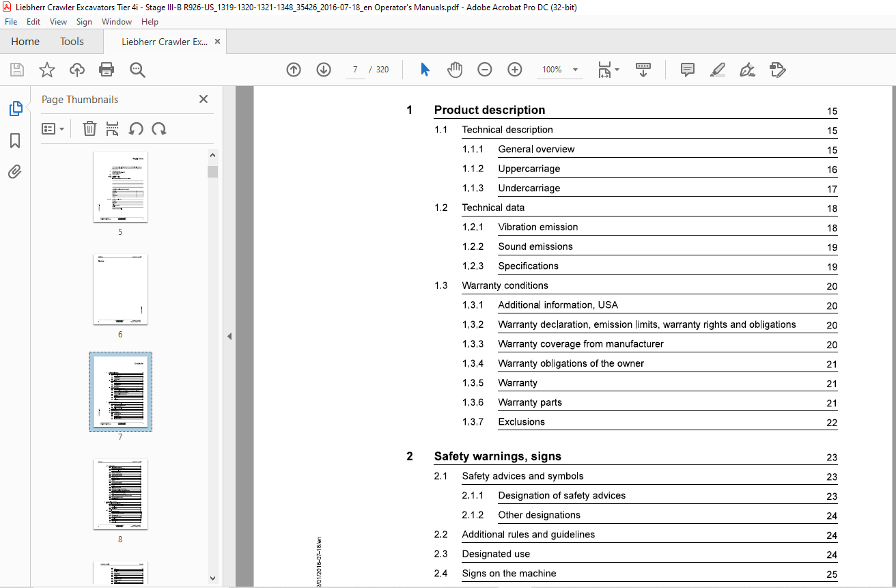Print the document with the printer icon
896x588 pixels.
pyautogui.click(x=107, y=70)
